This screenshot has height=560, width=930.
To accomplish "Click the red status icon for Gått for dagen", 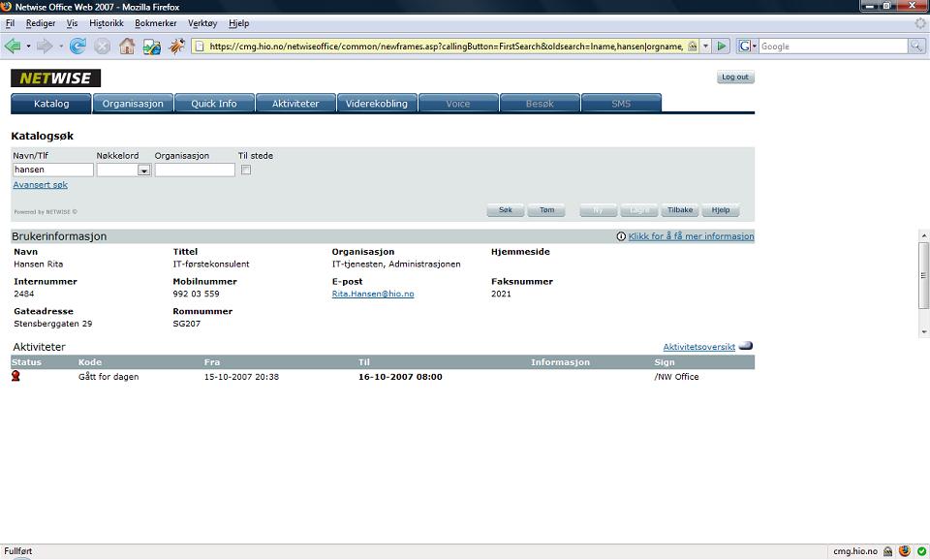I will tap(15, 376).
